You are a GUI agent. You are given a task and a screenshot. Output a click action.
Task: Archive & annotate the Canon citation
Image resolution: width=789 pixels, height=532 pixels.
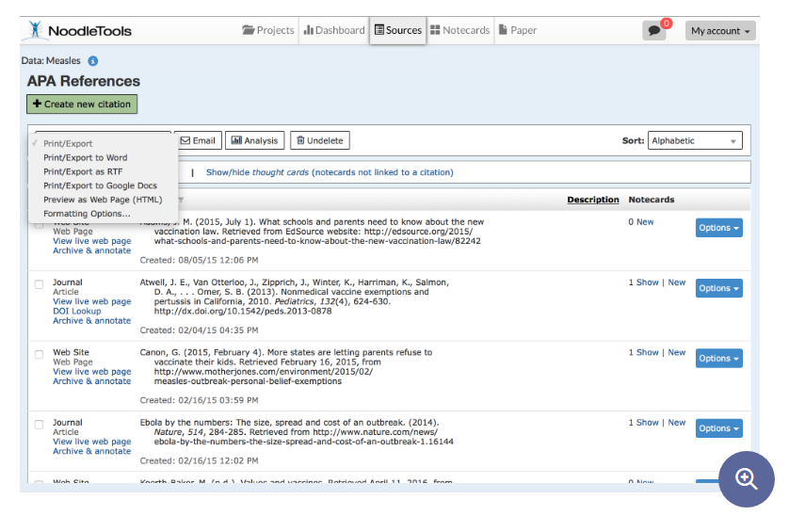[92, 381]
